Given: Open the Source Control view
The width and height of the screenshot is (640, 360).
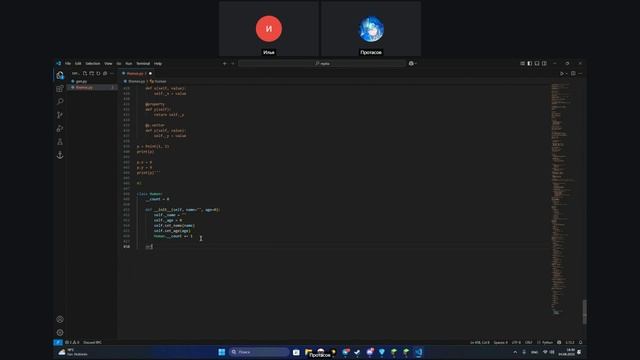Looking at the screenshot, I should (60, 115).
